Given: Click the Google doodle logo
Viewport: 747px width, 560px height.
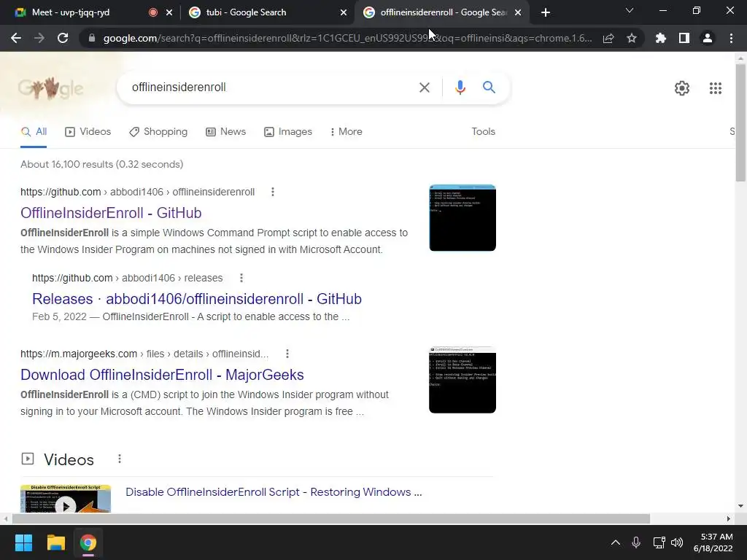Looking at the screenshot, I should pyautogui.click(x=50, y=87).
